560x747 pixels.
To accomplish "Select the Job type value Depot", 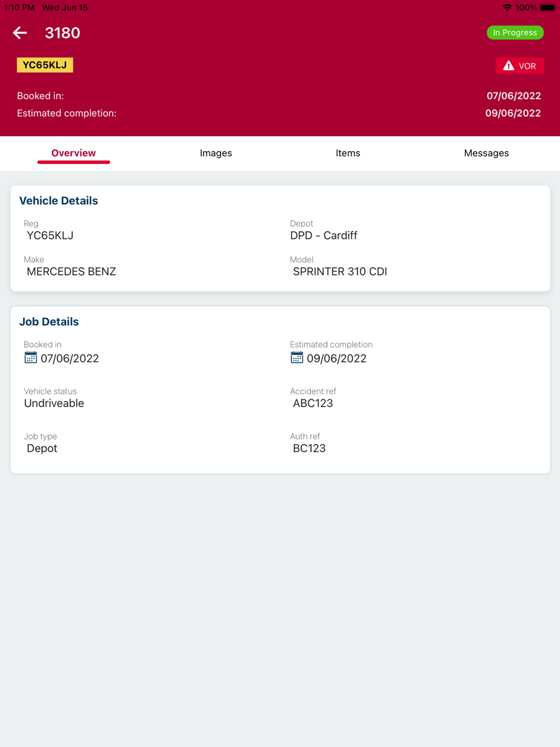I will click(42, 449).
